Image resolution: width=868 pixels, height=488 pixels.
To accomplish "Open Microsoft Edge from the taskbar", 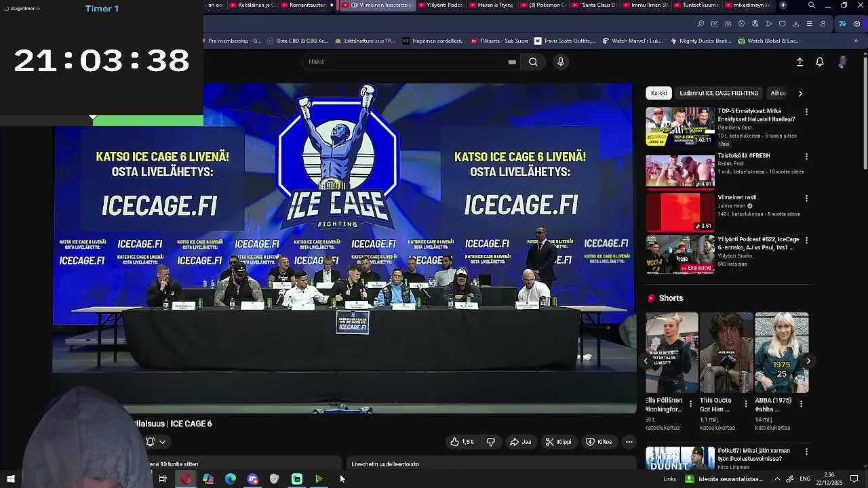I will 231,479.
